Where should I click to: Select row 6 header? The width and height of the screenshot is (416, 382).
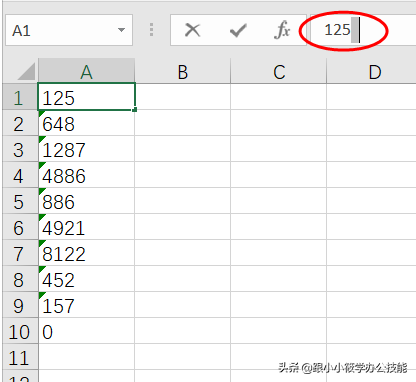pyautogui.click(x=20, y=227)
